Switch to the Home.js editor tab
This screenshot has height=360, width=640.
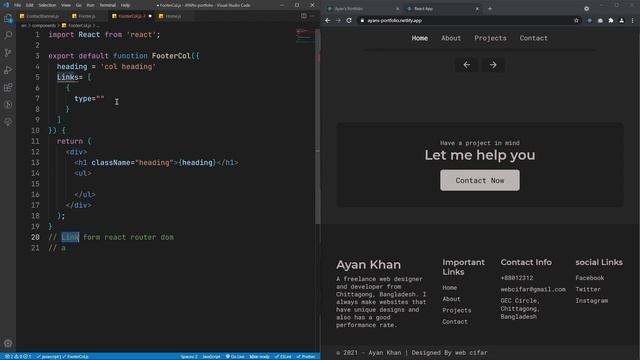coord(173,16)
